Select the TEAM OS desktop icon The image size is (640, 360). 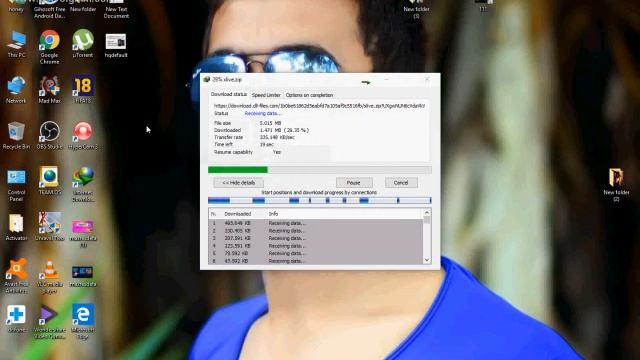[49, 181]
